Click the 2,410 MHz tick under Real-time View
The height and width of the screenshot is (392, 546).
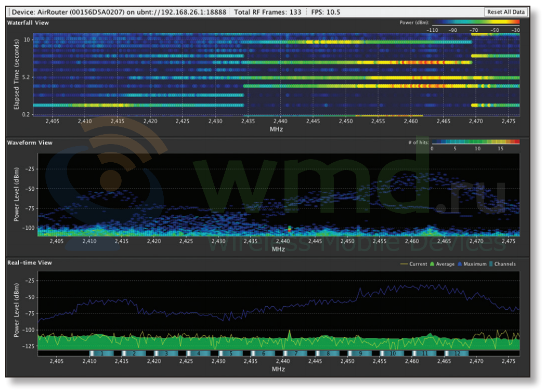coord(89,361)
